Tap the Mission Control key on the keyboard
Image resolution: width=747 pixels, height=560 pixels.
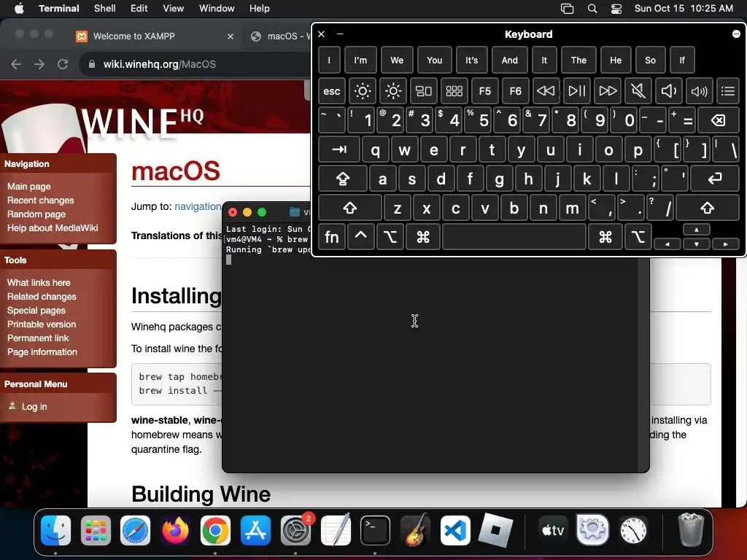pos(424,90)
